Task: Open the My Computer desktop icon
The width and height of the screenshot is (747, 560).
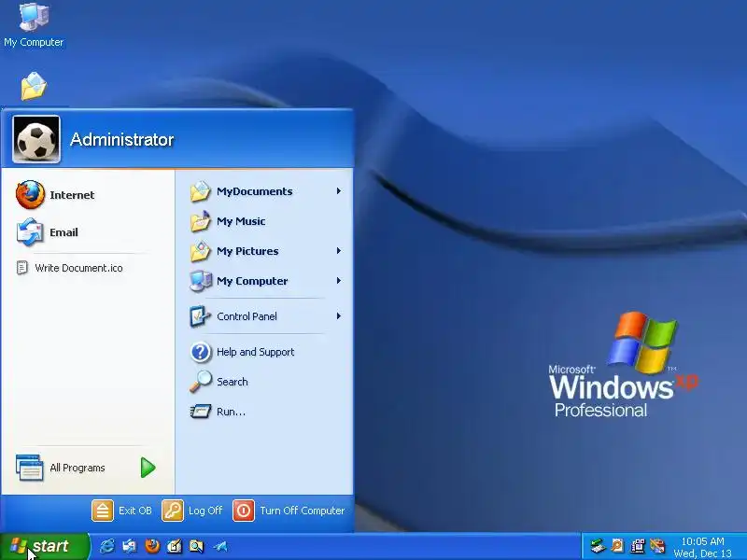Action: tap(34, 25)
